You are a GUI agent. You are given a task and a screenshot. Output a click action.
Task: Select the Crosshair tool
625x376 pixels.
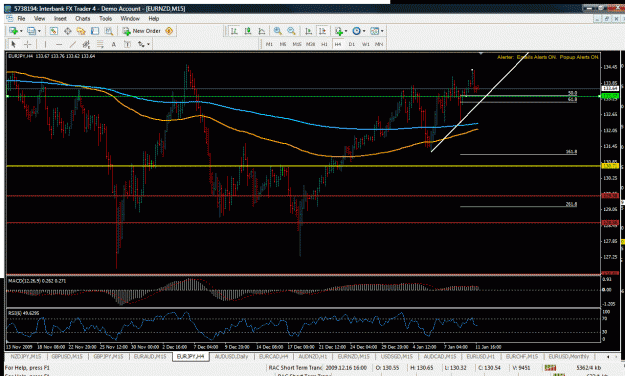pos(28,44)
